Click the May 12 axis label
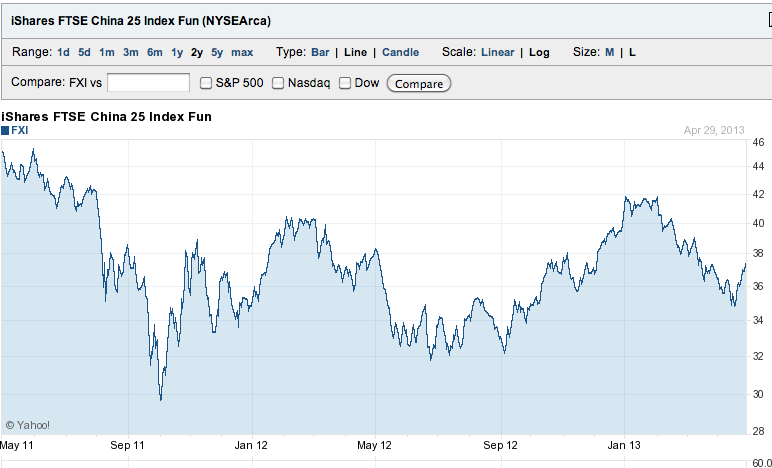772x468 pixels. click(x=375, y=445)
